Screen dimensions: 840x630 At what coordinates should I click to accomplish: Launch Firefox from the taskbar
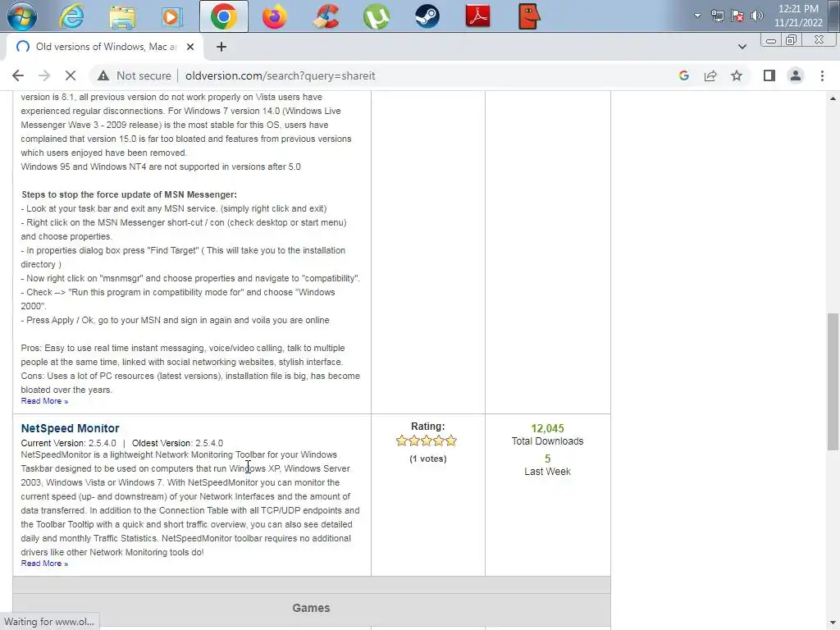pyautogui.click(x=274, y=16)
